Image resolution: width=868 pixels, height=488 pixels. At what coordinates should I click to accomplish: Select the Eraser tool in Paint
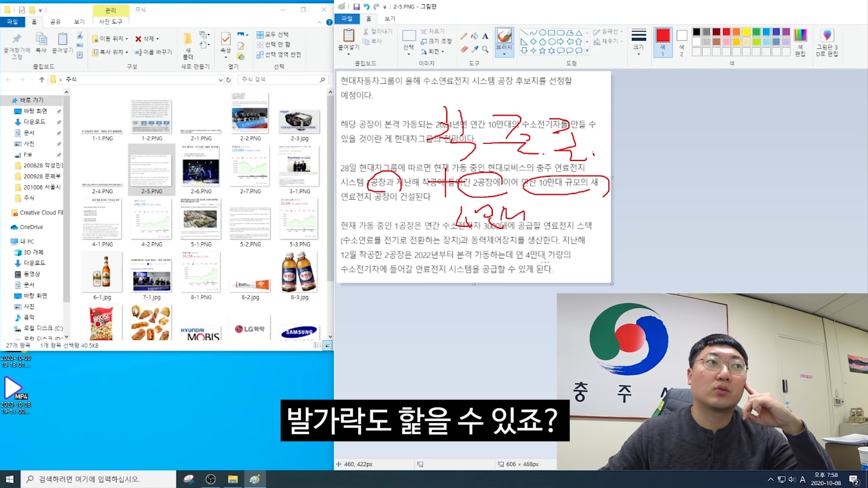(464, 49)
